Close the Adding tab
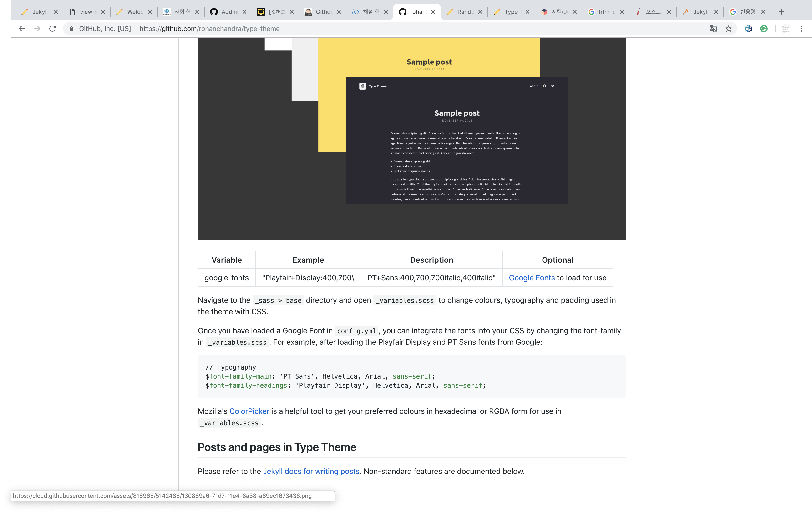This screenshot has width=812, height=514. 244,12
